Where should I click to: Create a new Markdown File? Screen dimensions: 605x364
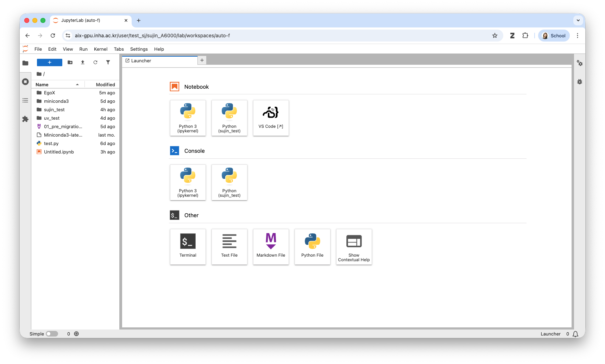[x=271, y=247]
